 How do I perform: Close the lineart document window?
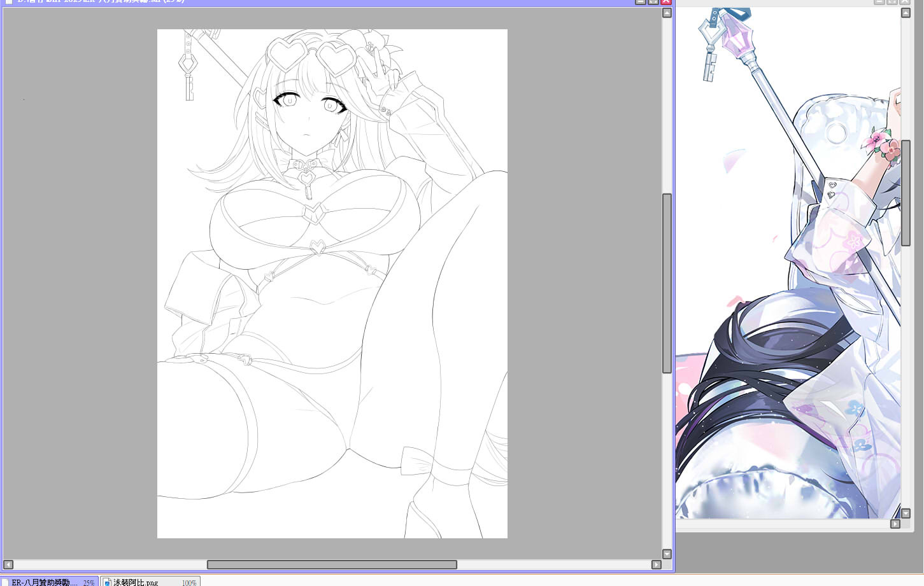point(666,2)
